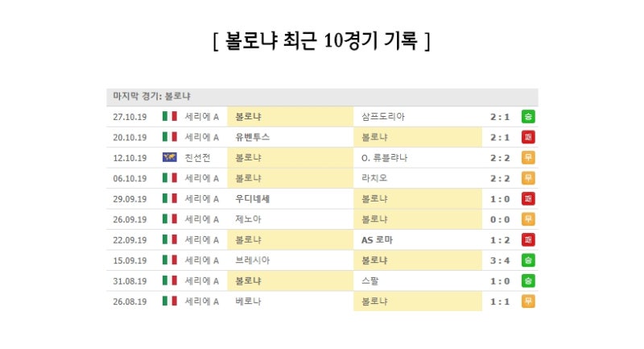The image size is (644, 349).
Task: Click the Italy flag on 스팔 match row
Action: coord(170,280)
